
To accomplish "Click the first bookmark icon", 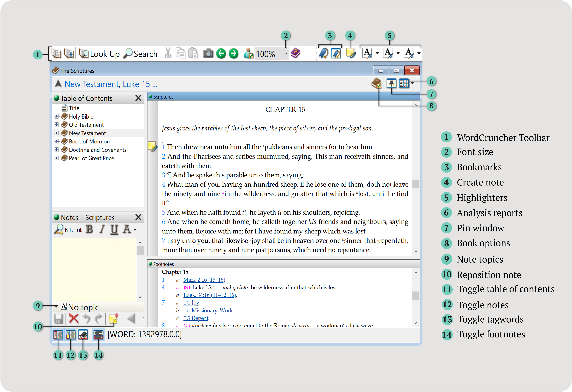I will click(x=323, y=53).
